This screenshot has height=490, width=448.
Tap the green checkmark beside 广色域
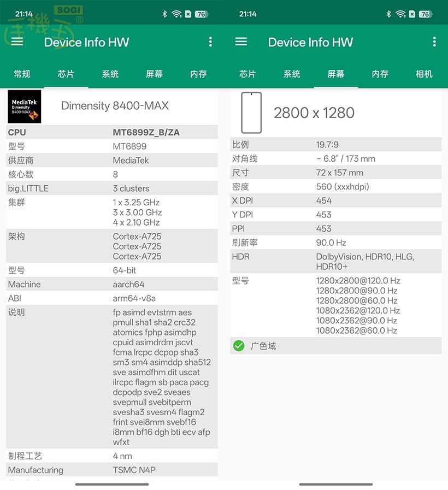pyautogui.click(x=239, y=346)
